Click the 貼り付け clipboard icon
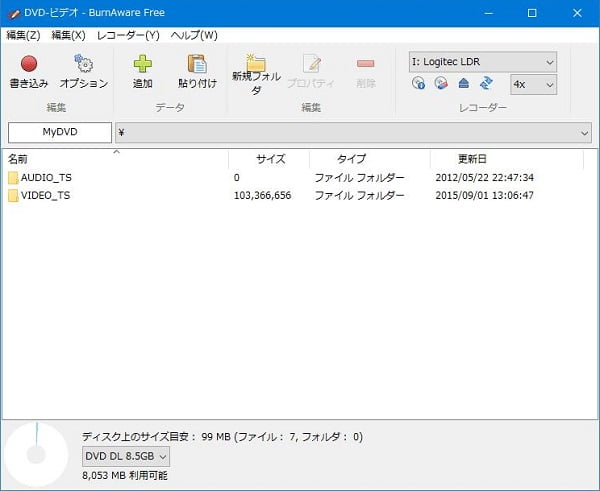 pyautogui.click(x=197, y=64)
